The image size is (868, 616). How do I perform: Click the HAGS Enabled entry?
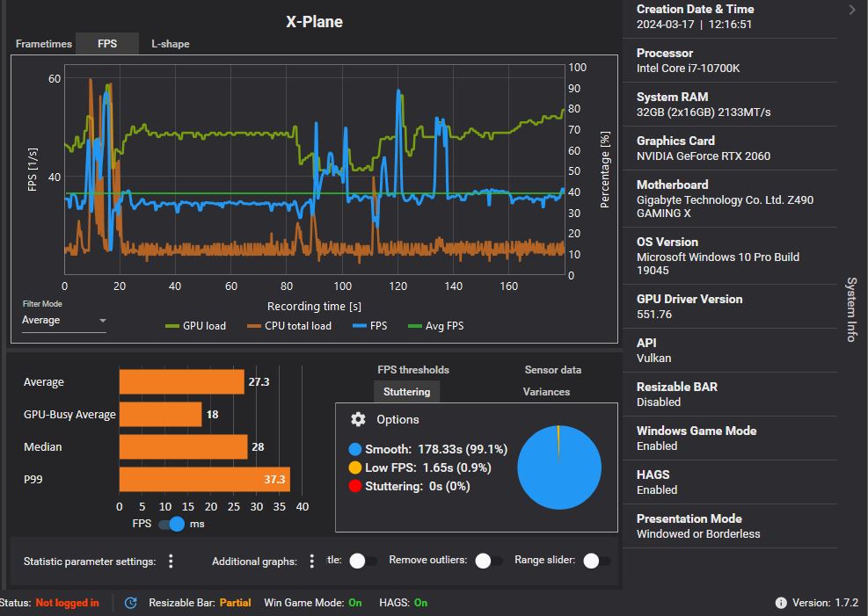click(x=730, y=482)
